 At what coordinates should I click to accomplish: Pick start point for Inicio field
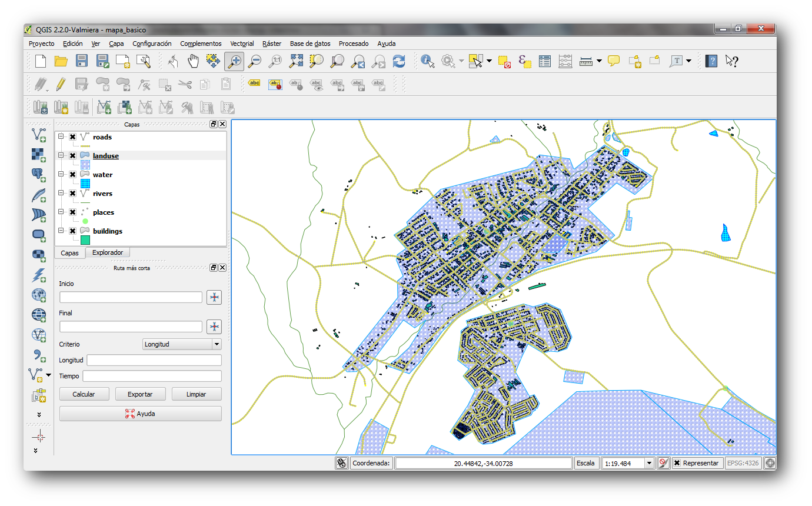pos(214,297)
